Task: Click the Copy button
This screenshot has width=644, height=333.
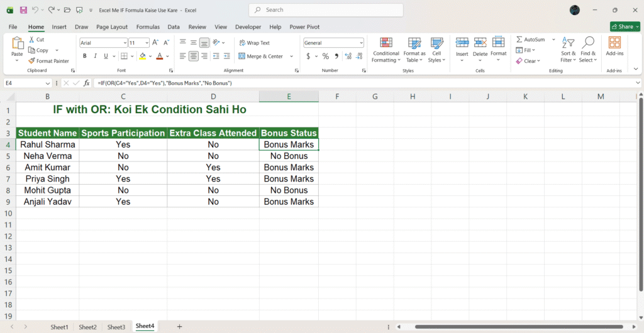Action: coord(38,50)
